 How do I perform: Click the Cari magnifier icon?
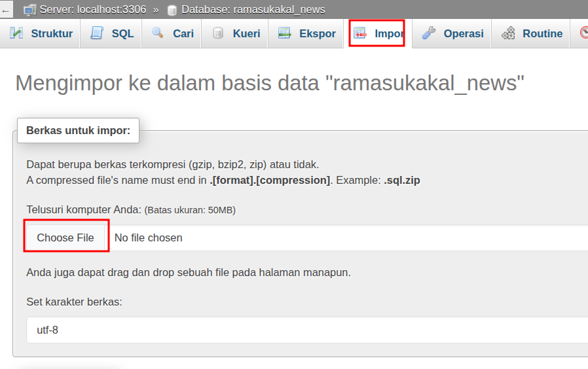pos(158,33)
